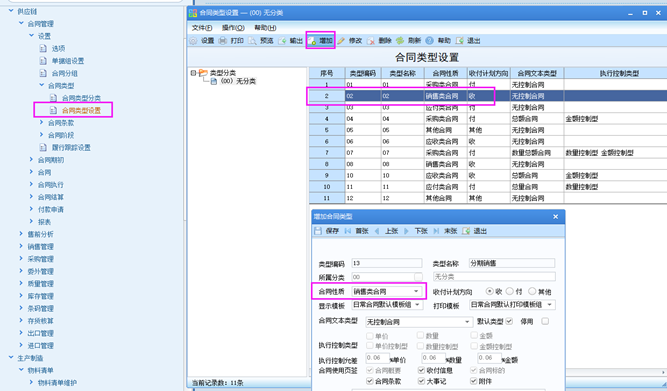Toggle the 默认类型 checkbox
This screenshot has height=391, width=667.
[x=509, y=321]
